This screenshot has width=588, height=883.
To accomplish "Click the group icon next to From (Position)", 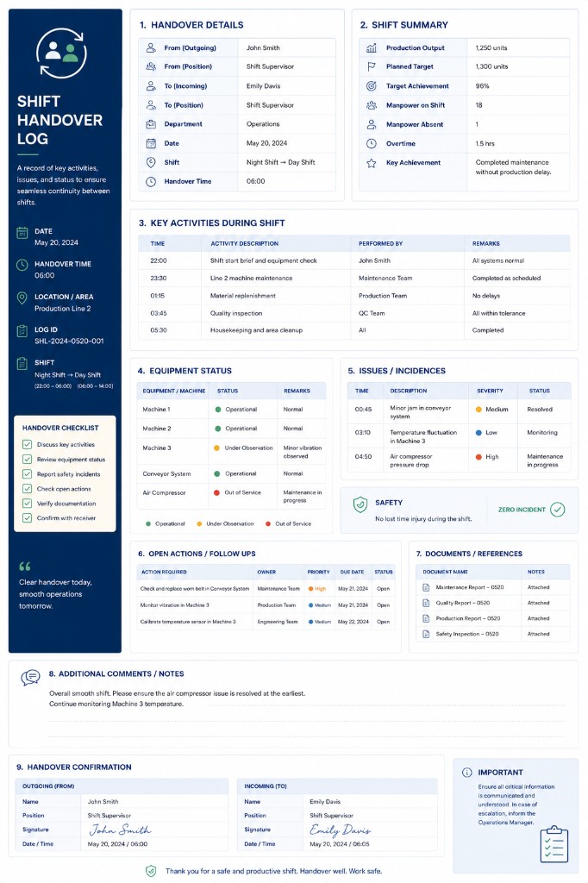I will click(x=151, y=66).
